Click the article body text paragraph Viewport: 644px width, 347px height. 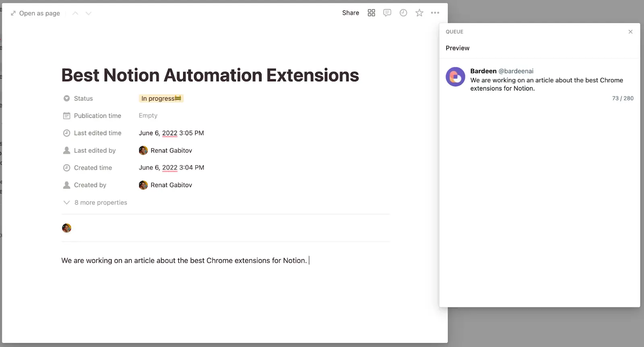point(184,260)
